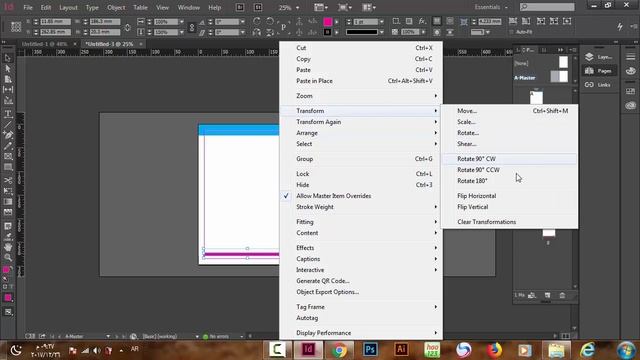
Task: Switch to the Untitled-1 document tab
Action: (x=44, y=44)
